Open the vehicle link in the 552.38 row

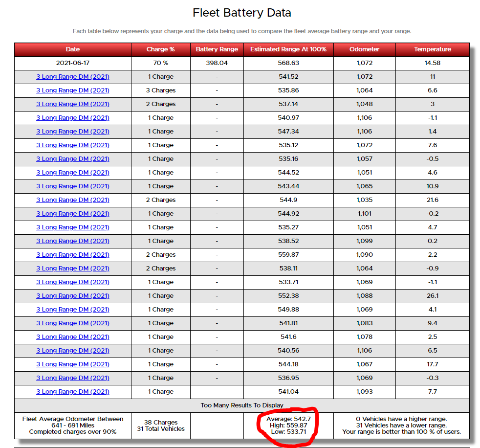coord(73,296)
